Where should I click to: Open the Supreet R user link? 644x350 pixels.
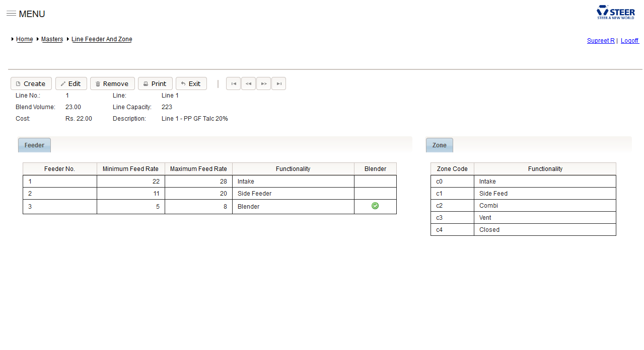601,41
